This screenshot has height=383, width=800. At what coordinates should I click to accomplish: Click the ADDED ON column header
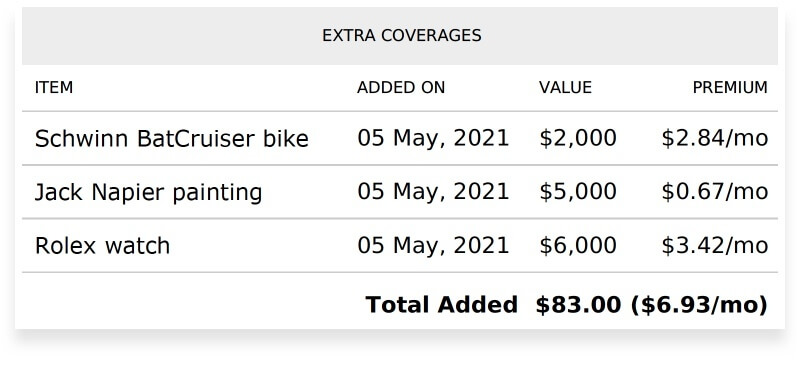(401, 88)
